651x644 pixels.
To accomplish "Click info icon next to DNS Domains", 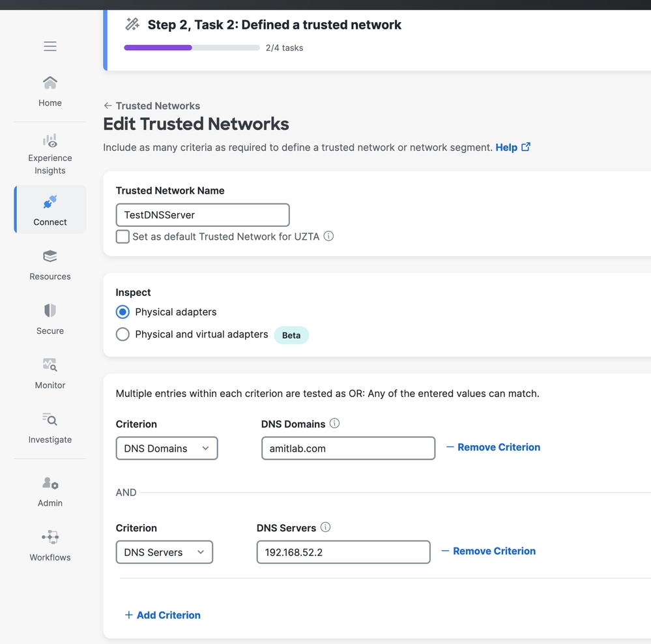I will tap(334, 424).
